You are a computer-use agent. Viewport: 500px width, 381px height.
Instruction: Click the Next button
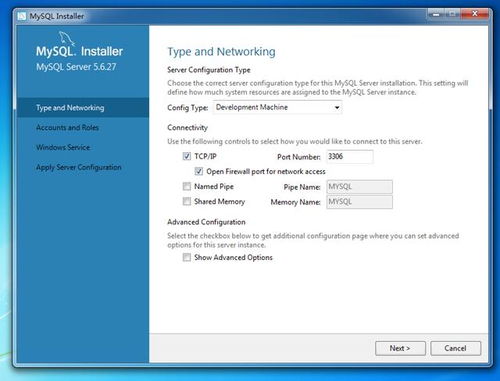point(400,348)
